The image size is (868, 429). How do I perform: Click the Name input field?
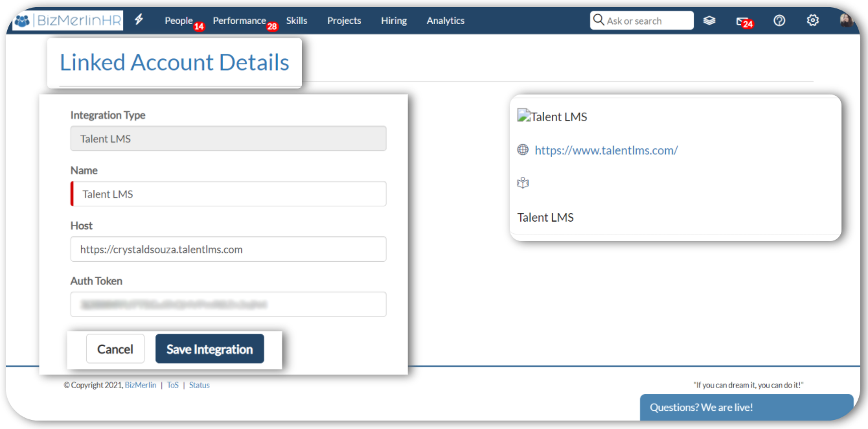point(228,194)
